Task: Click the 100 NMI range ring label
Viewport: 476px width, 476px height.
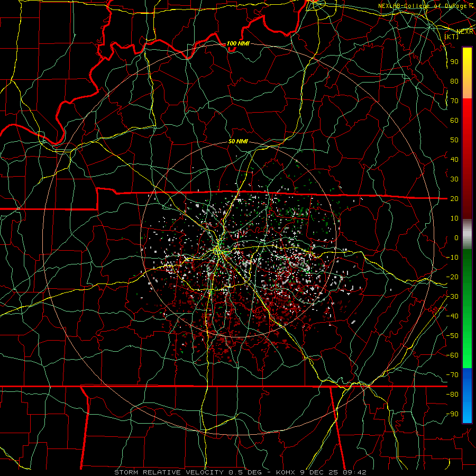Action: click(x=238, y=44)
